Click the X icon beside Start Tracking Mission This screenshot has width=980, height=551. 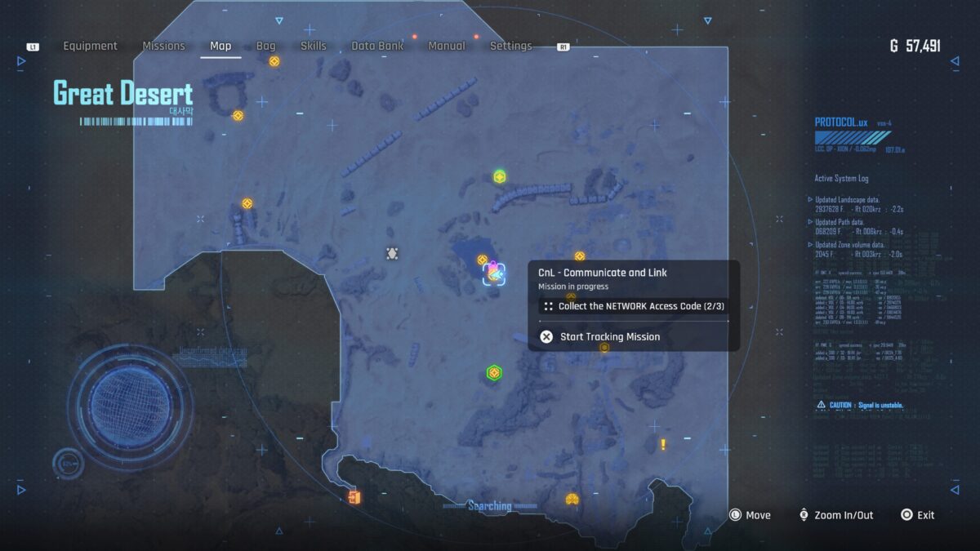click(546, 336)
